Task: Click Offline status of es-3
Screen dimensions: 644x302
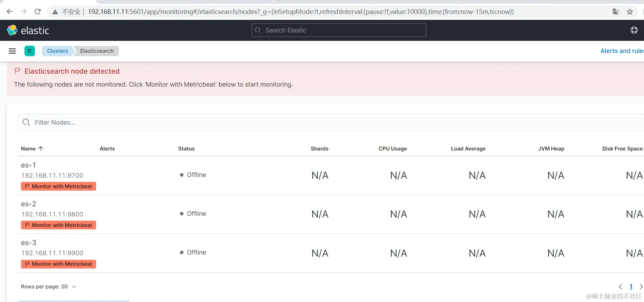Action: [193, 252]
